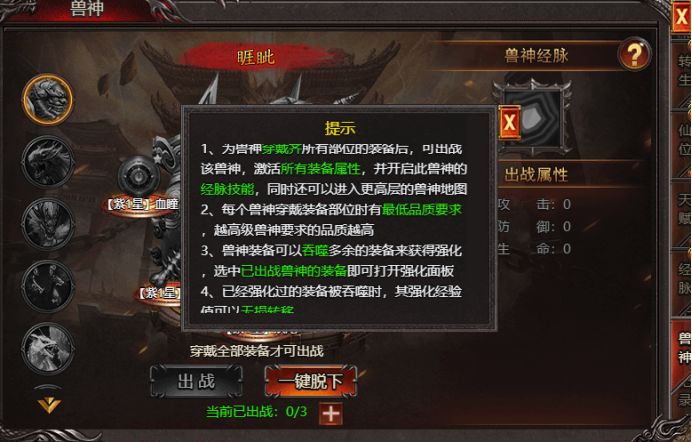Viewport: 692px width, 442px height.
Task: Click the 一键脱下 button
Action: coord(311,381)
